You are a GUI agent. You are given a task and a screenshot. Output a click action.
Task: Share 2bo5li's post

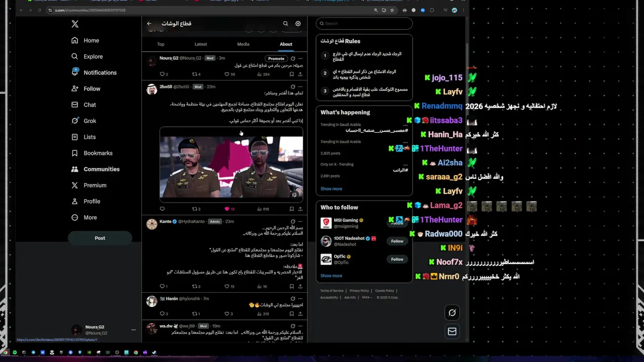point(300,209)
